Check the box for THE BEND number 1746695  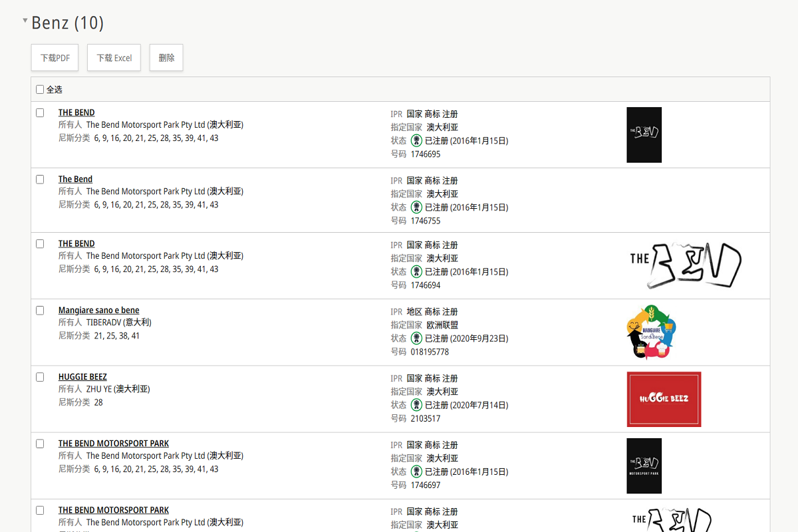pos(40,112)
